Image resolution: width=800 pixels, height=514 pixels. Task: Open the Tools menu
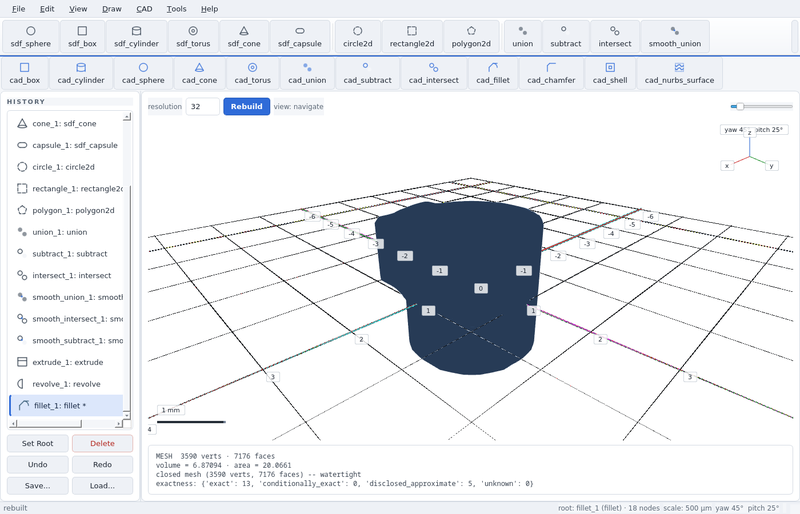coord(177,9)
